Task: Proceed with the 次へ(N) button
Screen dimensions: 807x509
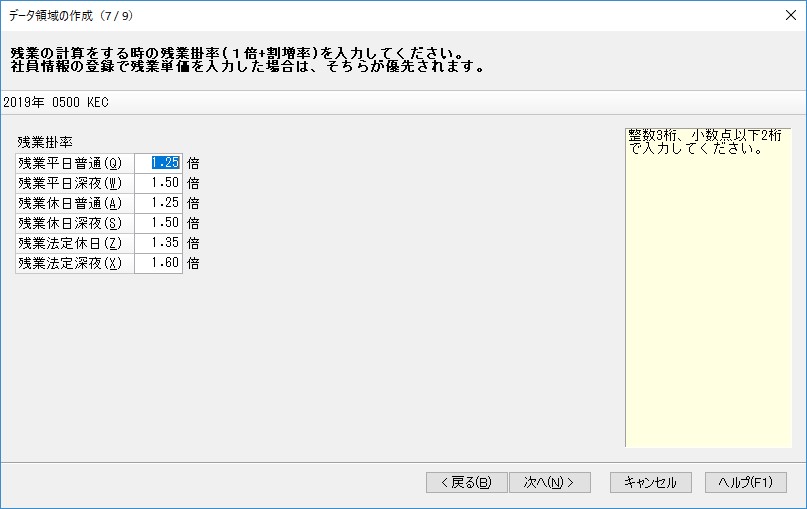Action: [x=550, y=482]
